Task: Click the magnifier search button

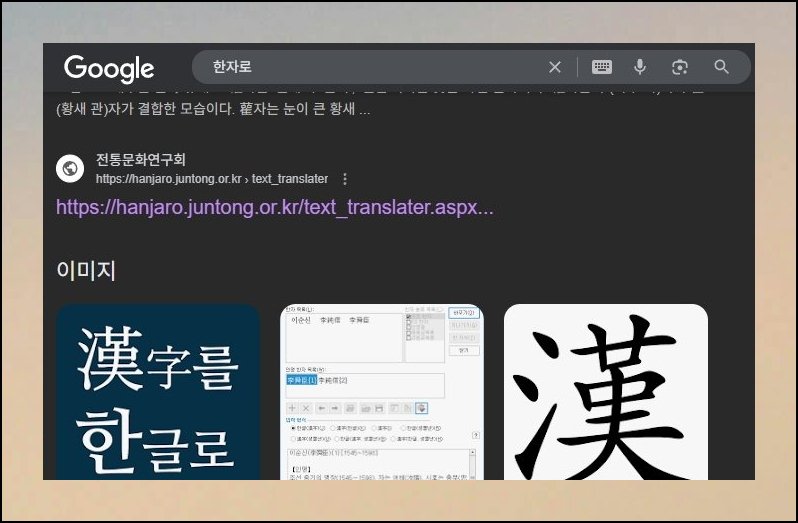Action: tap(721, 67)
